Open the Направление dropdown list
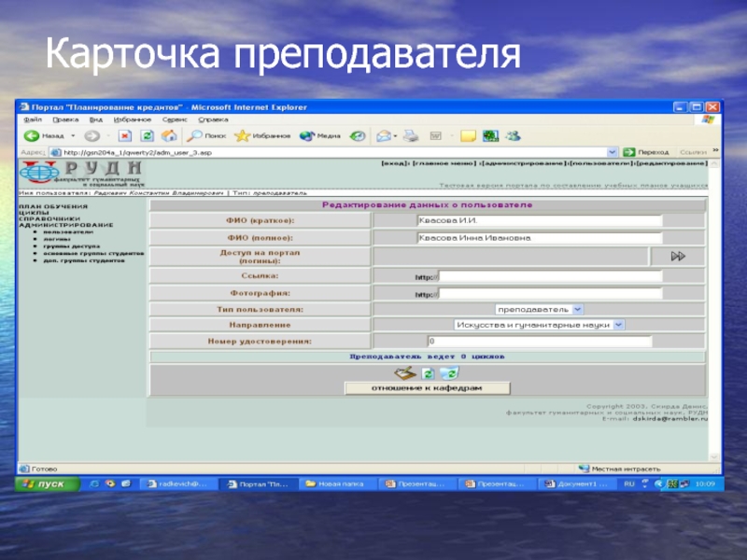This screenshot has width=747, height=560. pos(619,325)
